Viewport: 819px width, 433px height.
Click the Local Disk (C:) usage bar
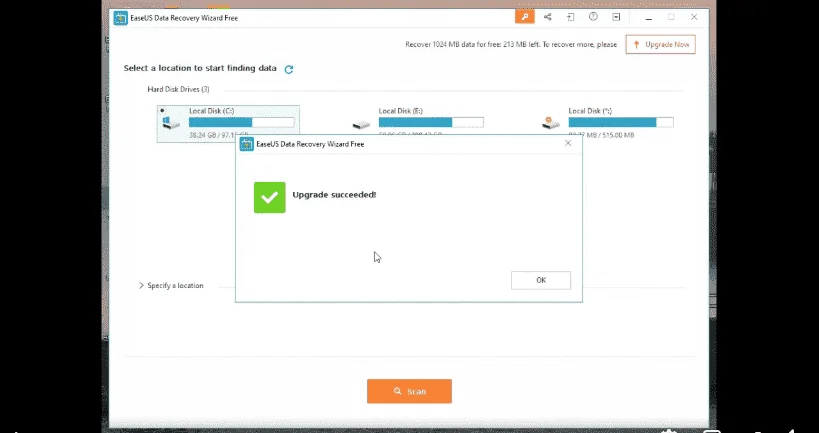click(x=241, y=122)
